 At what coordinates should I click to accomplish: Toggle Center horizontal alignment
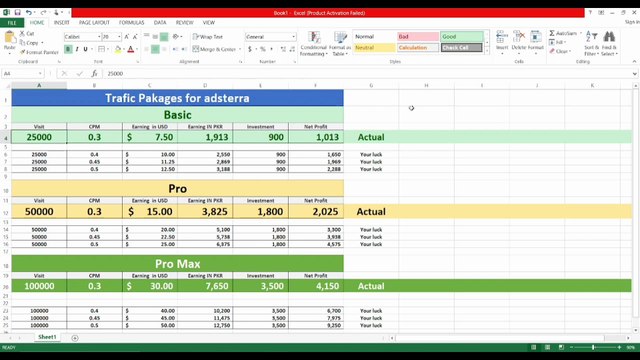click(155, 49)
